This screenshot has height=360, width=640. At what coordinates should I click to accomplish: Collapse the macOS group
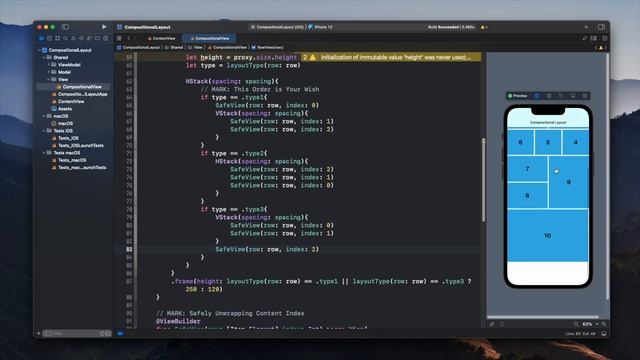point(44,116)
